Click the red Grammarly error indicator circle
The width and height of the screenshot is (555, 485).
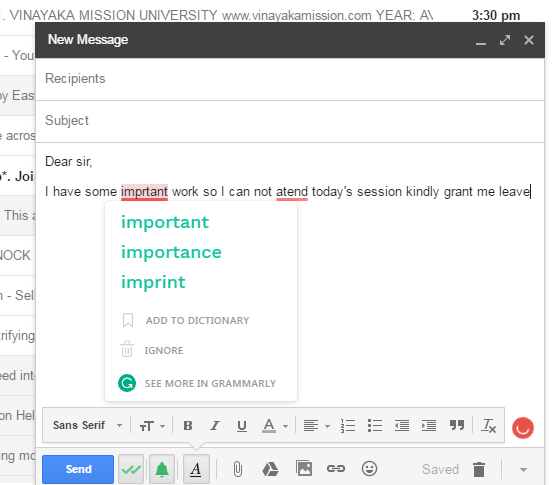coord(522,428)
